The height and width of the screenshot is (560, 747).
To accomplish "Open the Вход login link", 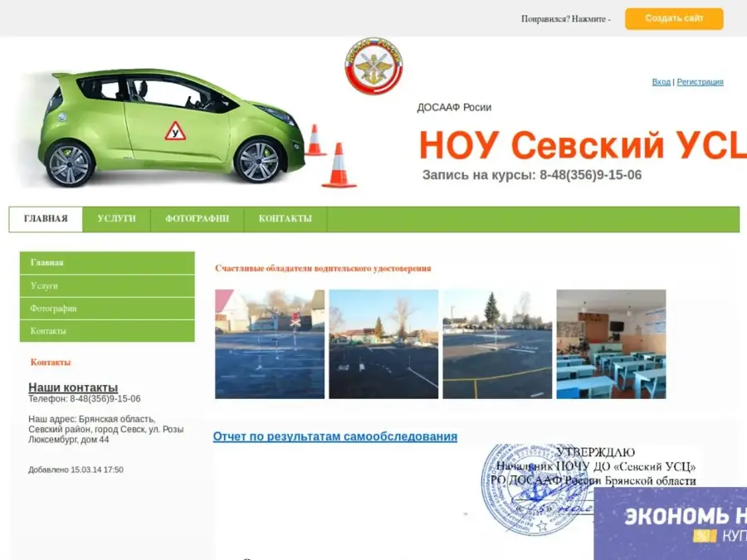I will (x=661, y=82).
